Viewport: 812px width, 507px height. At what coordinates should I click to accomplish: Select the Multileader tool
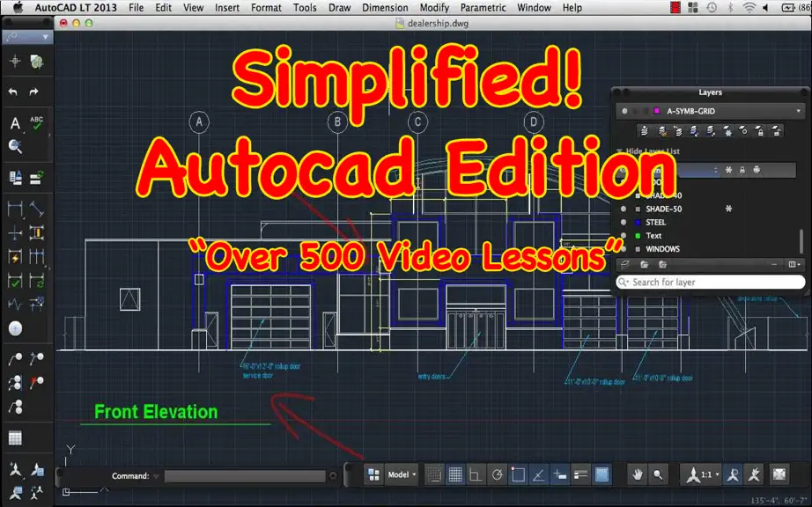coord(15,358)
